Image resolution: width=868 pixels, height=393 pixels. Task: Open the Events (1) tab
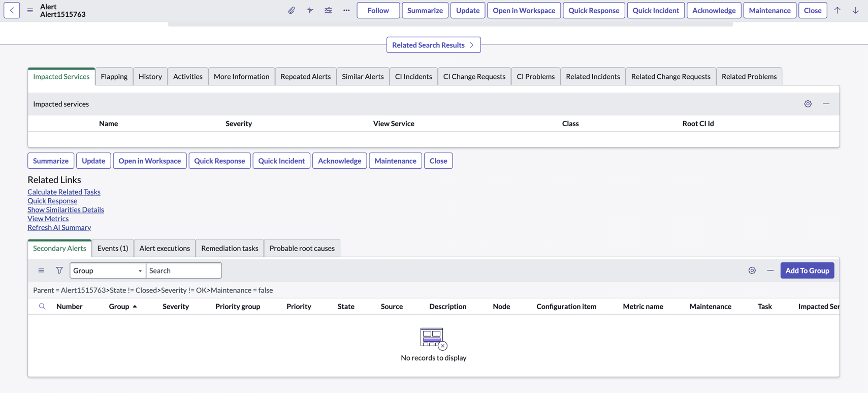[x=113, y=248]
